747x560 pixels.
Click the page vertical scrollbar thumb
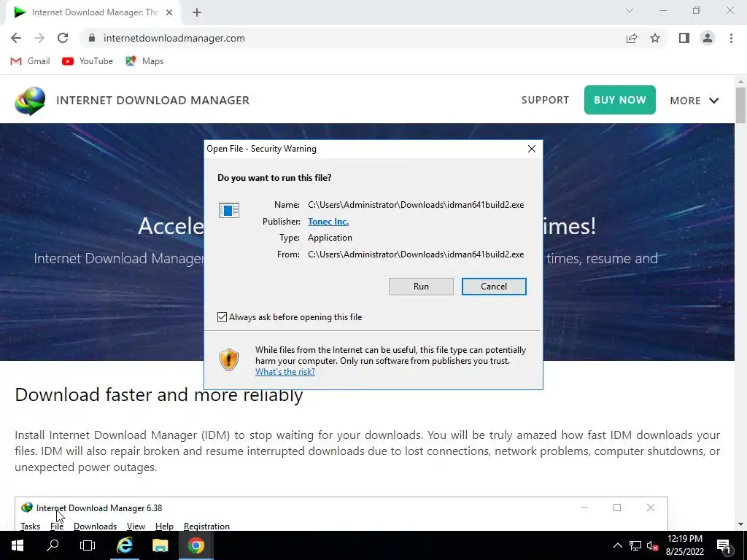coord(740,105)
